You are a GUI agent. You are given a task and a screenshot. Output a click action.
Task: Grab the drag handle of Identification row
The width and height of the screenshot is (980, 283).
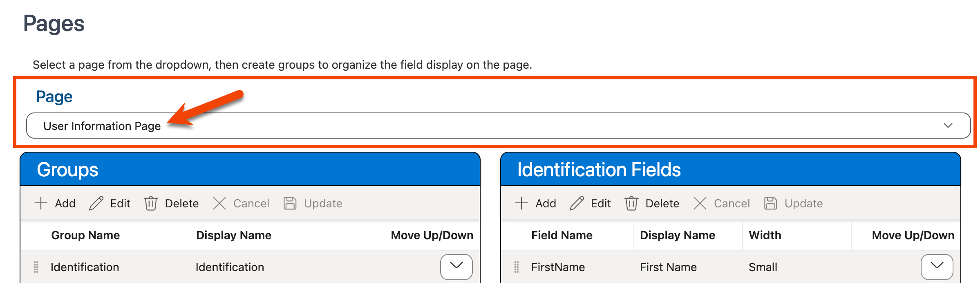(x=36, y=267)
